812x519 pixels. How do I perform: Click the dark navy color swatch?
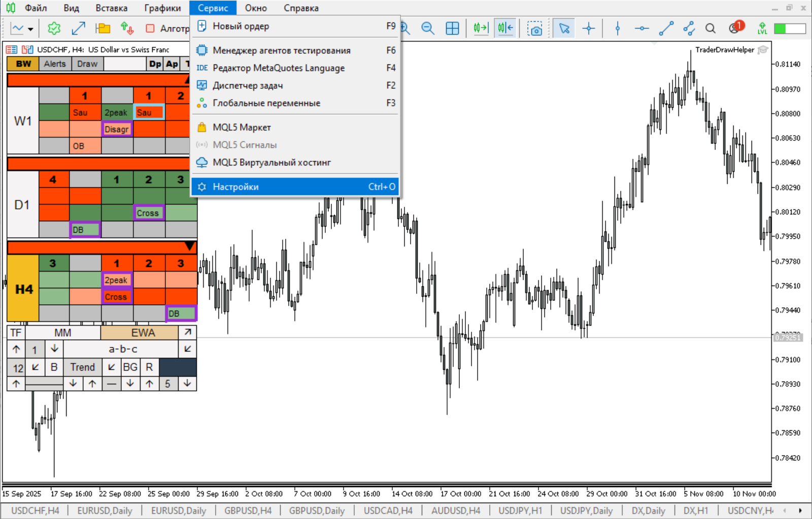[x=178, y=367]
